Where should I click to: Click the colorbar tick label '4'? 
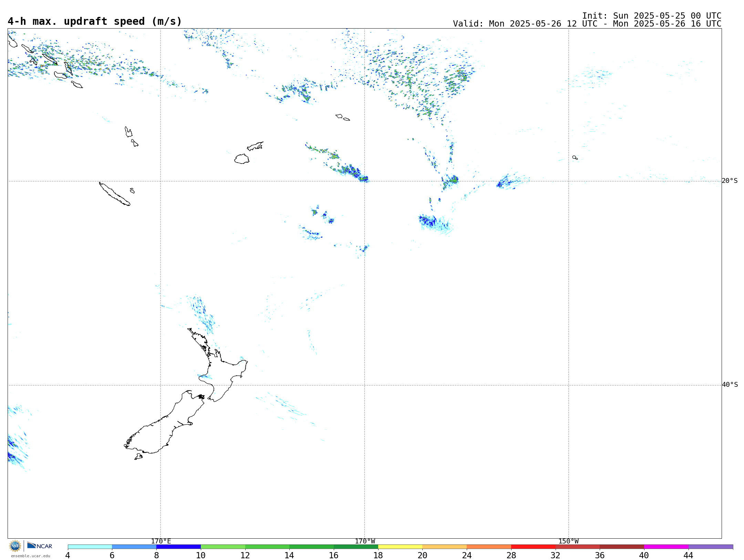(x=68, y=555)
